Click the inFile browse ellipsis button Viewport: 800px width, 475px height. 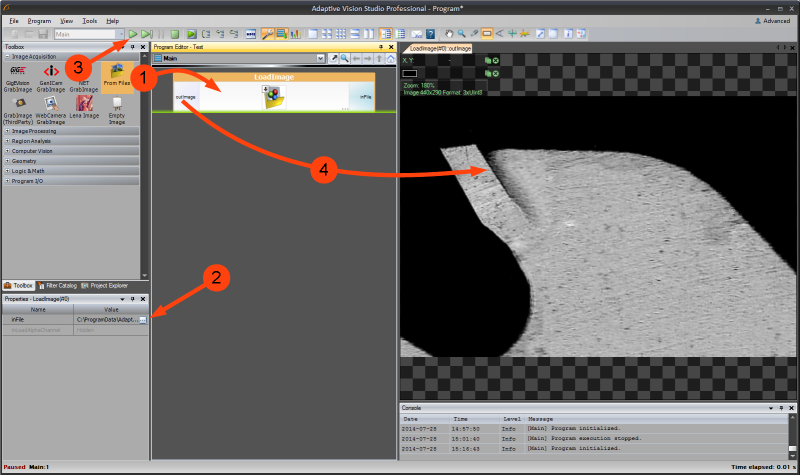click(x=143, y=319)
